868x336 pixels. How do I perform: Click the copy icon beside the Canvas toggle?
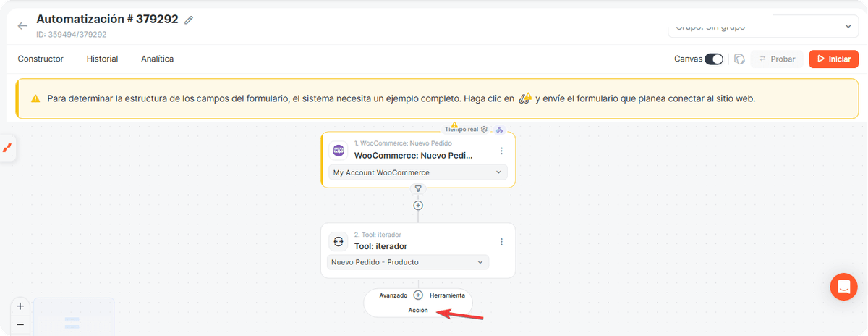(x=739, y=59)
